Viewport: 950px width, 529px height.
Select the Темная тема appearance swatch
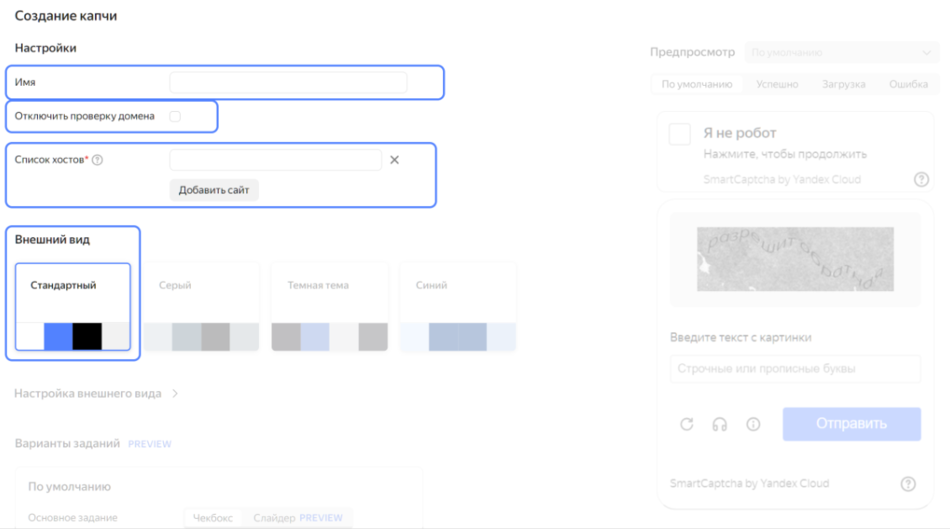point(330,307)
